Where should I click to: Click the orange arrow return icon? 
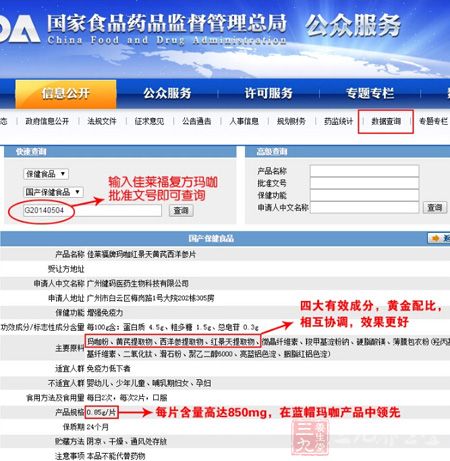pyautogui.click(x=436, y=238)
